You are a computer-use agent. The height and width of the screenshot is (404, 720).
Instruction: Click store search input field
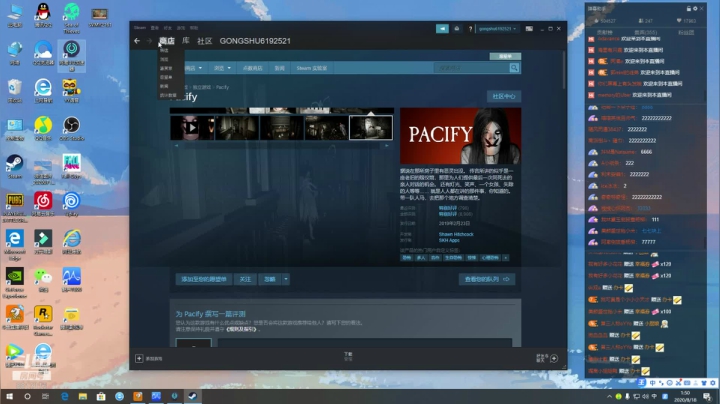[x=472, y=68]
